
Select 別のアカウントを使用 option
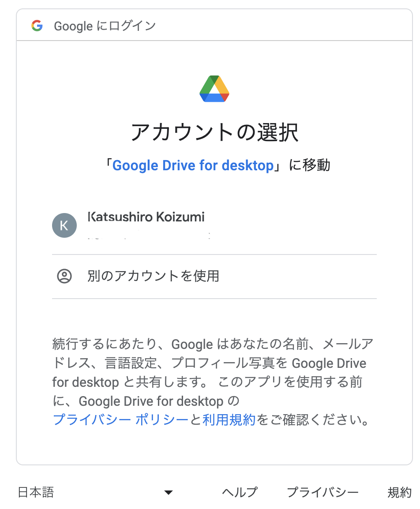pyautogui.click(x=214, y=276)
